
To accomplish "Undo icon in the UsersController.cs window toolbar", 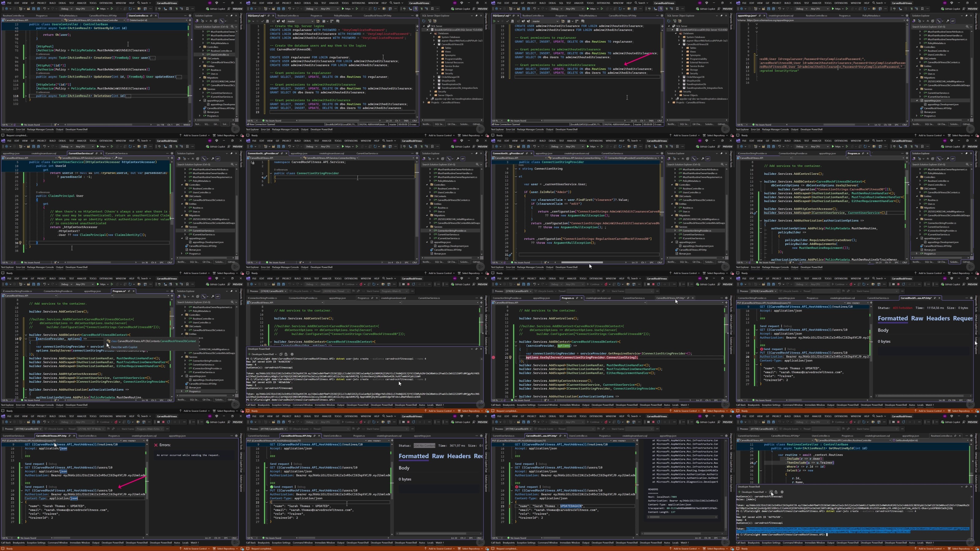I will pos(44,9).
